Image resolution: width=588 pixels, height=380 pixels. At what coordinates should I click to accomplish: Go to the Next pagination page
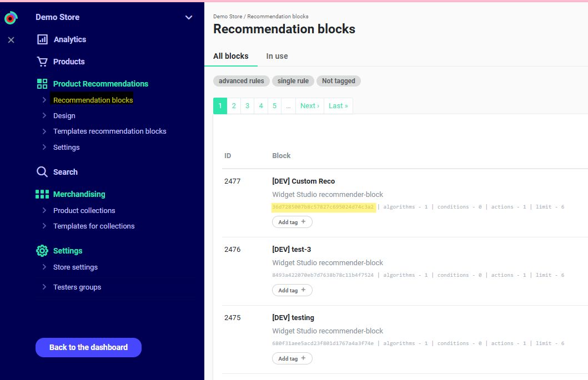coord(309,106)
